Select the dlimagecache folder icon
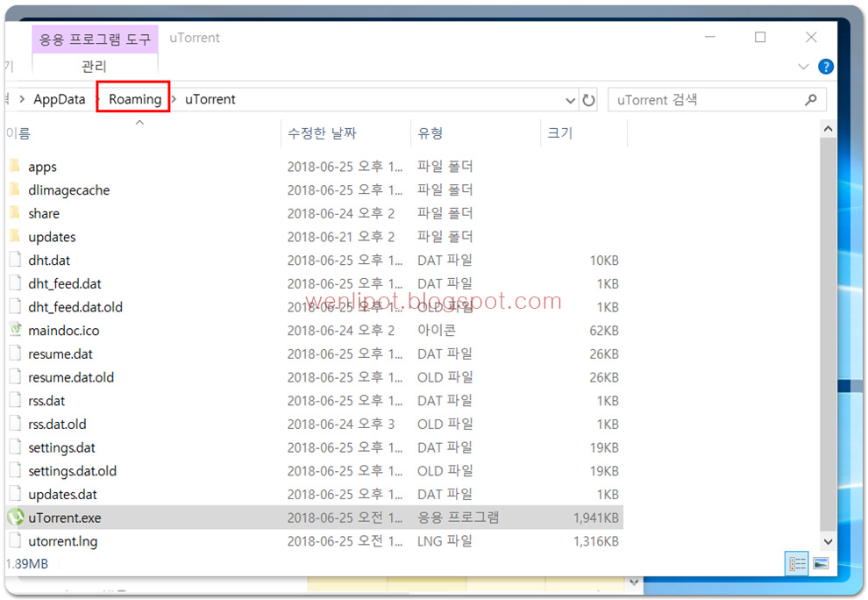Viewport: 868px width, 600px height. (x=15, y=189)
